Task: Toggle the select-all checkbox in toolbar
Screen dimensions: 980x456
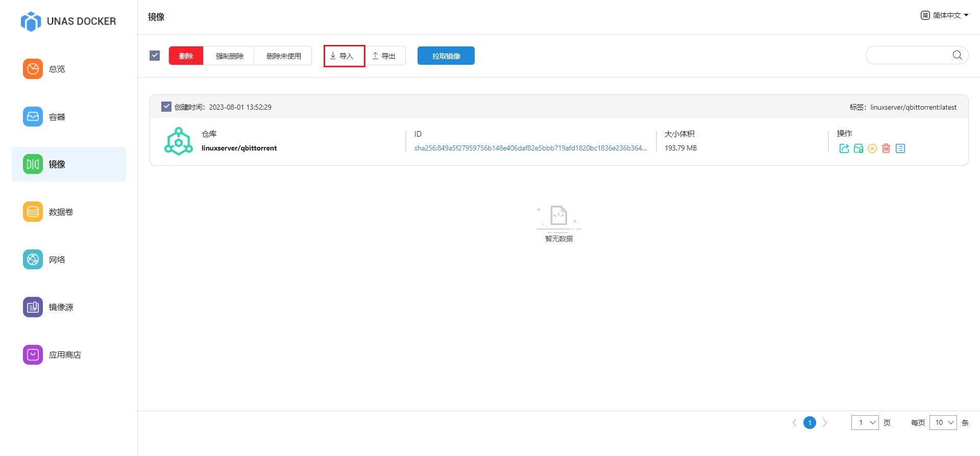Action: coord(155,56)
